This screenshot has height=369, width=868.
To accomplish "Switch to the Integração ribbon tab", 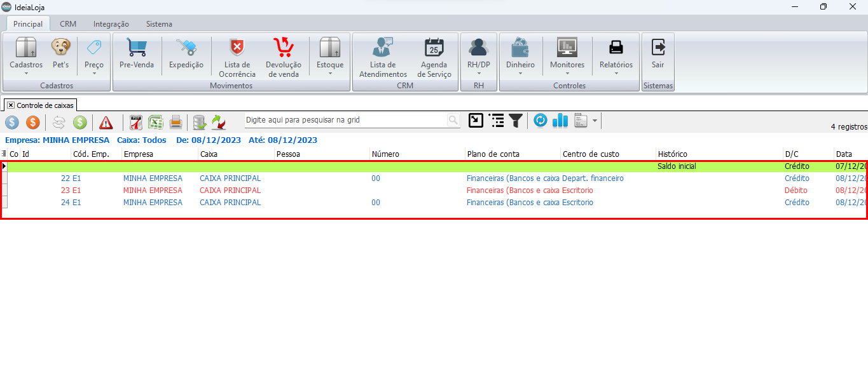I will [x=111, y=24].
